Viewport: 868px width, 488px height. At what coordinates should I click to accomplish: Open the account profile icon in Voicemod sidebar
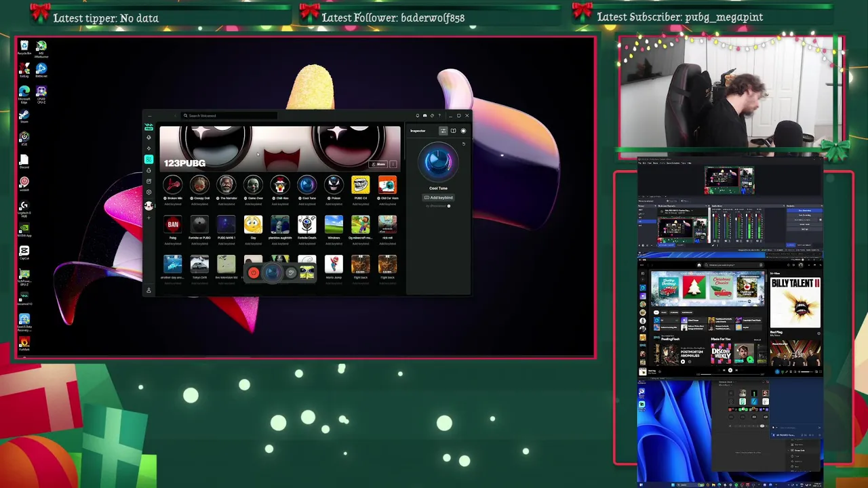(149, 290)
